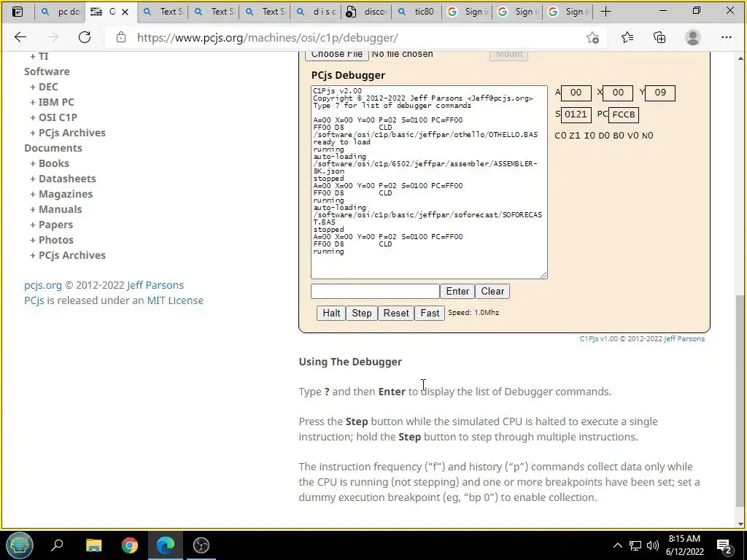
Task: View site info via padlock icon
Action: (x=121, y=37)
